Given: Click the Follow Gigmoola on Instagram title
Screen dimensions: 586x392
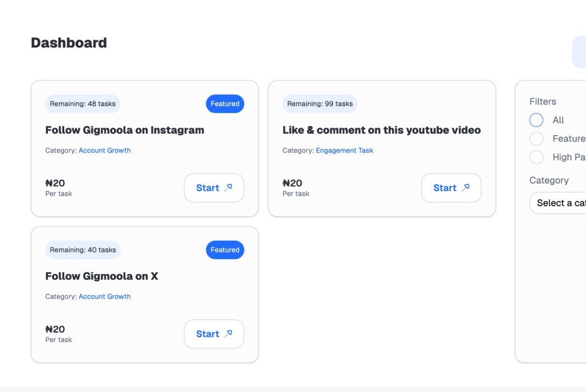Looking at the screenshot, I should 125,130.
